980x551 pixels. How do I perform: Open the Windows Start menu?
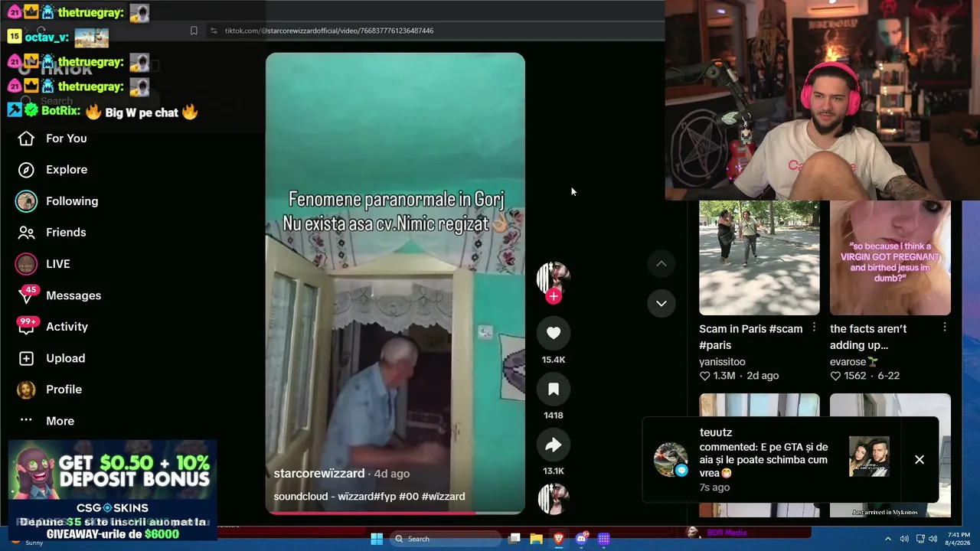point(377,539)
